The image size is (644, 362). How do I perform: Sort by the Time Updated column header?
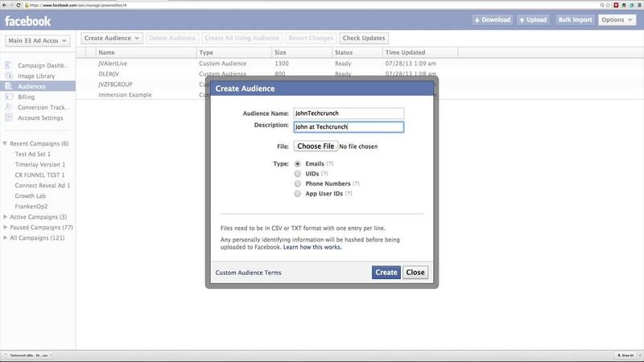pos(420,52)
